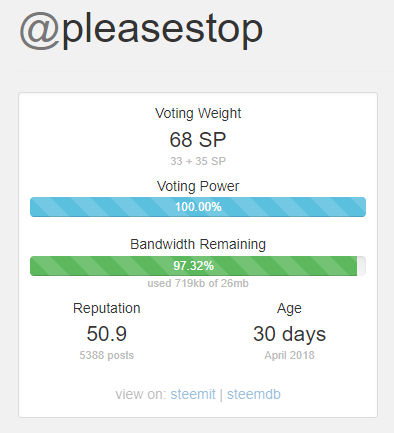Viewport: 394px width, 433px height.
Task: Click the April 2018 creation date
Action: [289, 355]
